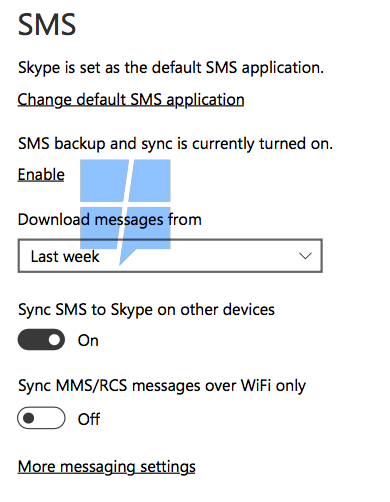Turn off Sync SMS to Skype on other devices
This screenshot has height=502, width=390.
41,340
